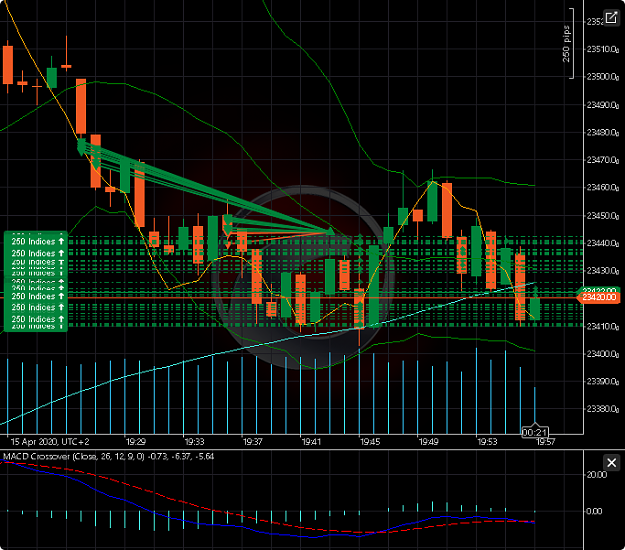Close the MACD Crossover indicator panel
Image resolution: width=625 pixels, height=550 pixels.
coord(611,463)
